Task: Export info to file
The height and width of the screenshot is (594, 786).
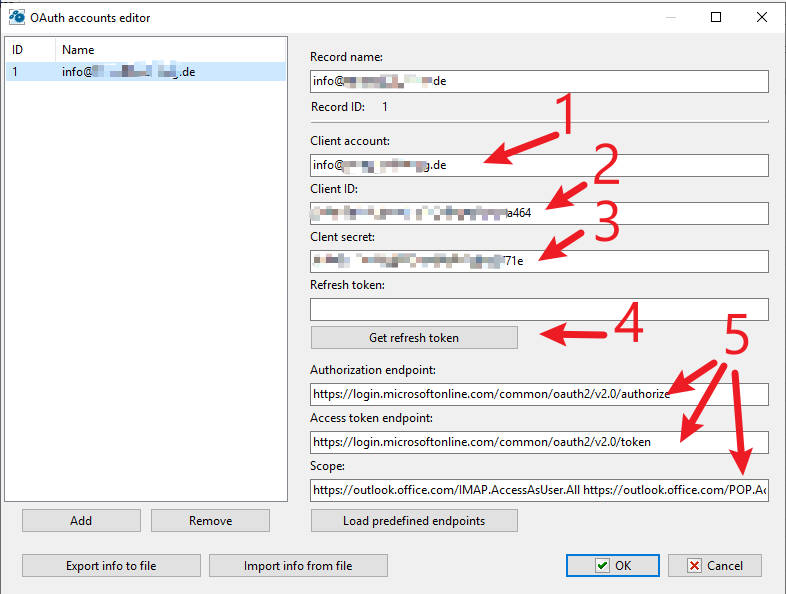Action: [x=111, y=566]
